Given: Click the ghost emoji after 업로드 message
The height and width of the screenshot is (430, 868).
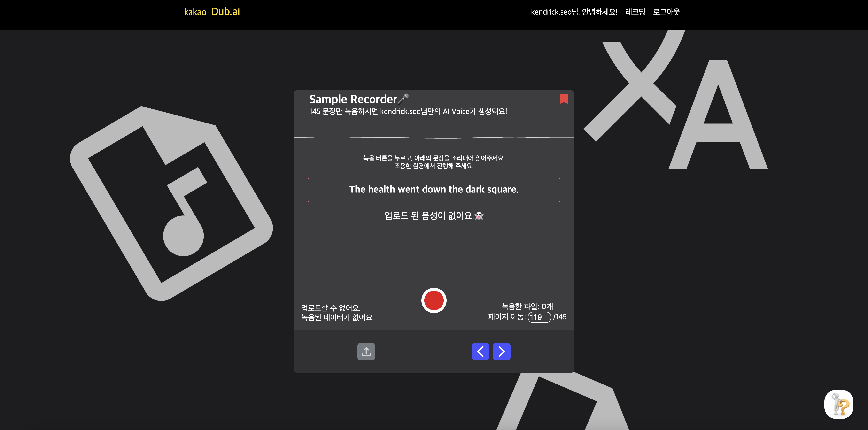Looking at the screenshot, I should pyautogui.click(x=479, y=215).
